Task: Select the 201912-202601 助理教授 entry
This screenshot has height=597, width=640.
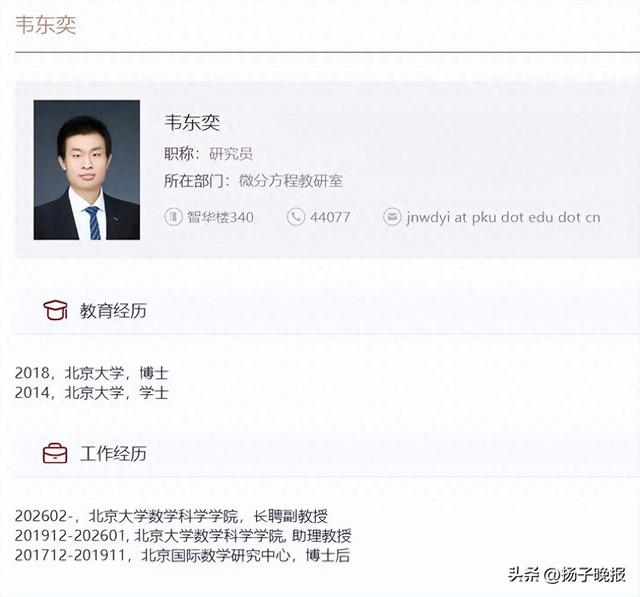Action: click(x=183, y=536)
